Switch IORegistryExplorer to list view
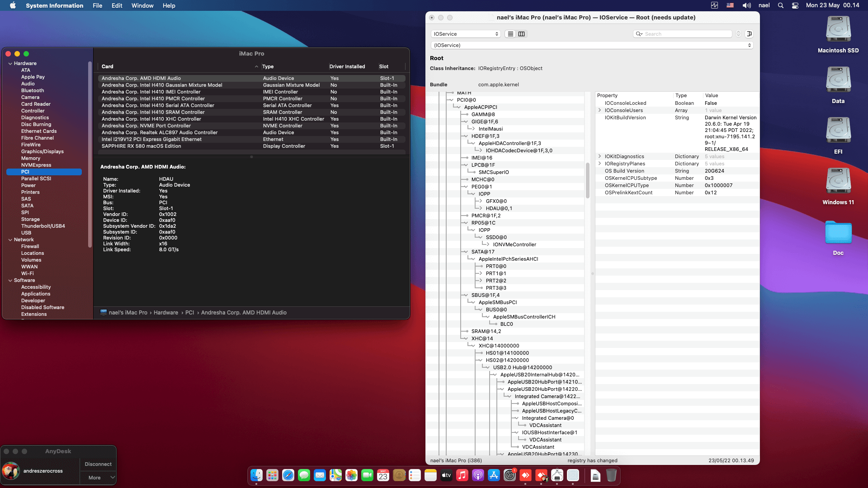This screenshot has width=868, height=488. click(510, 34)
